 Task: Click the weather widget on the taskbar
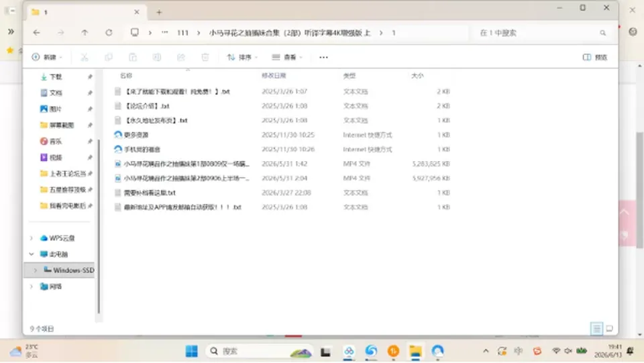tap(24, 351)
